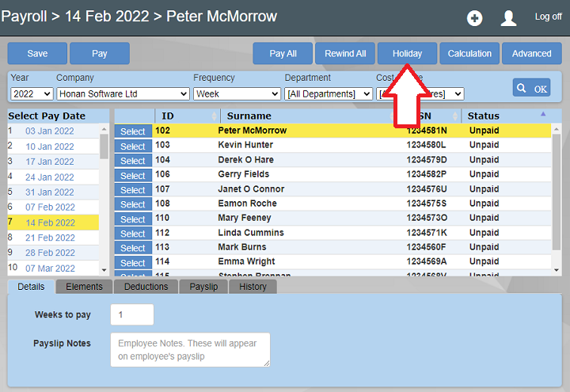
Task: Click the plus add icon in header
Action: [x=474, y=18]
